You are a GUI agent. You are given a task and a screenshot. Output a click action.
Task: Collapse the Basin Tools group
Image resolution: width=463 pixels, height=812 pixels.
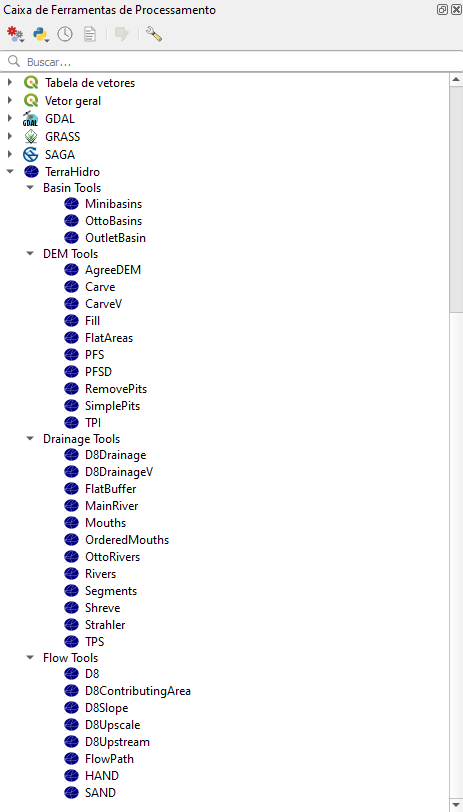pos(30,187)
